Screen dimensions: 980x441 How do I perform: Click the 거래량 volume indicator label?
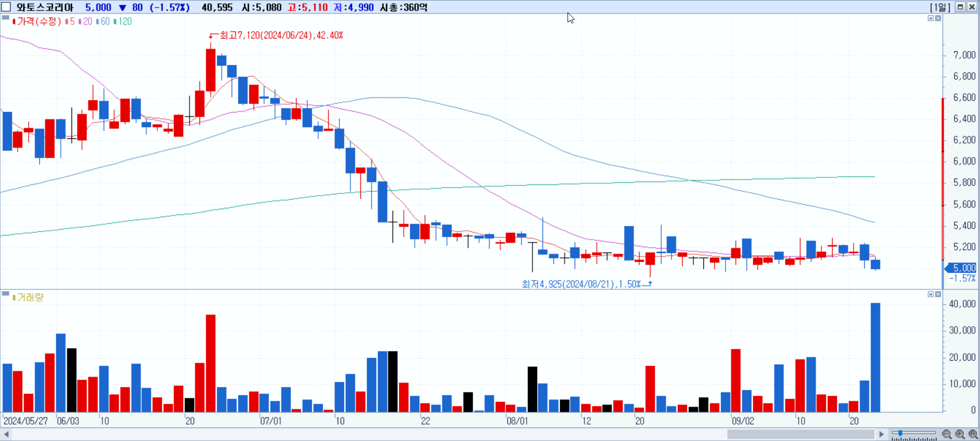28,297
